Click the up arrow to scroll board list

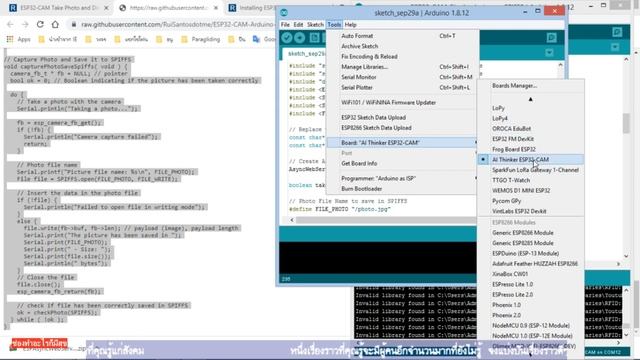[x=531, y=99]
